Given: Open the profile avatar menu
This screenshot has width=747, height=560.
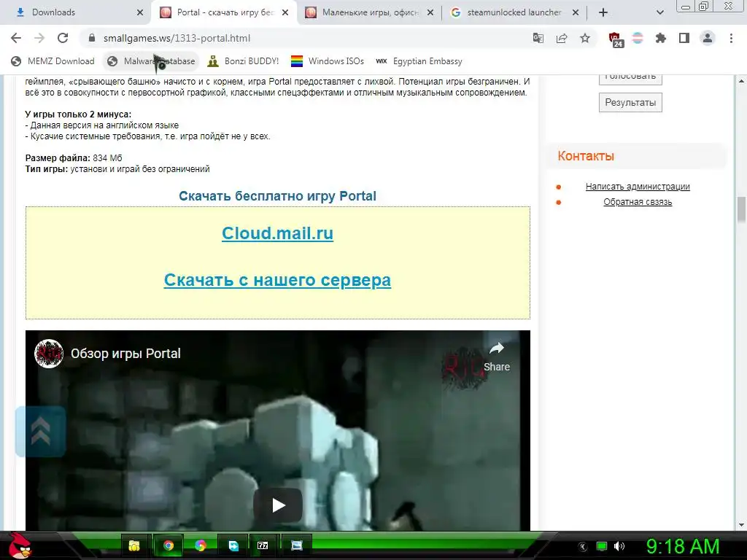Looking at the screenshot, I should click(x=708, y=38).
